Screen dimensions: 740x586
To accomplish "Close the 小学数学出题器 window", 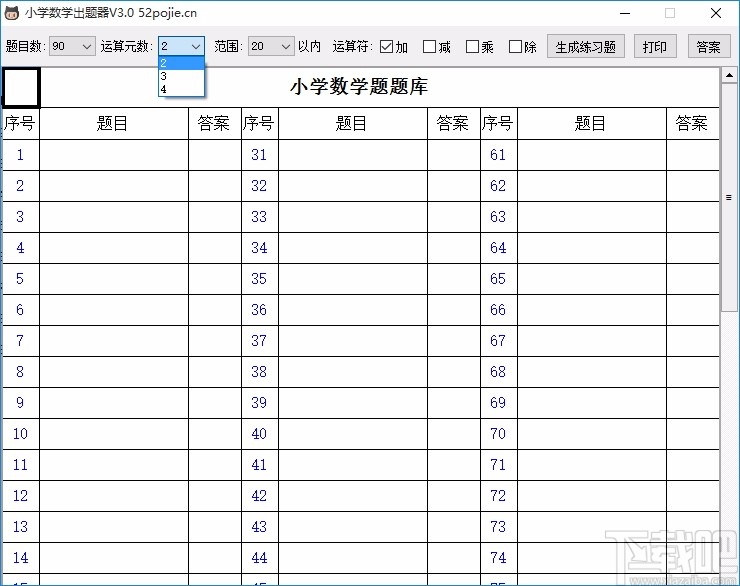I will 716,13.
